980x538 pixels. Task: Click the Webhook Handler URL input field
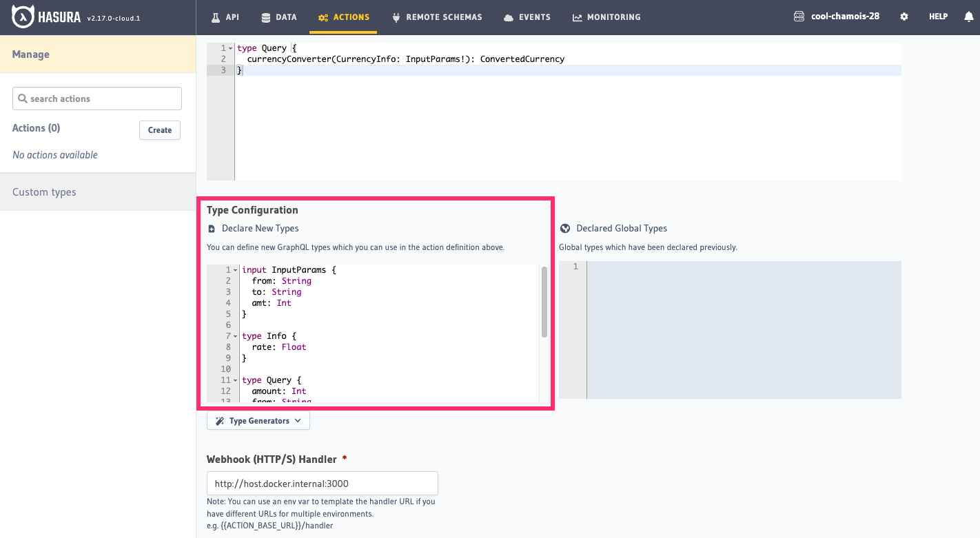coord(322,484)
